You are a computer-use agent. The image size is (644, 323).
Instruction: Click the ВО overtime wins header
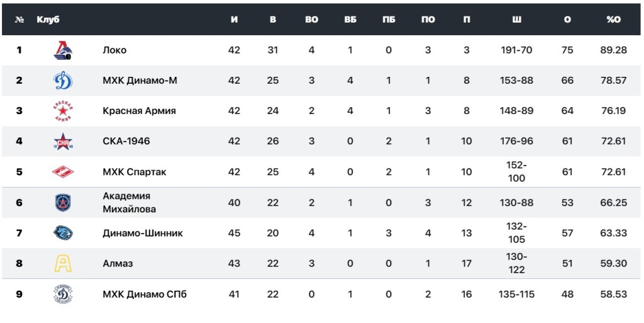pos(311,20)
